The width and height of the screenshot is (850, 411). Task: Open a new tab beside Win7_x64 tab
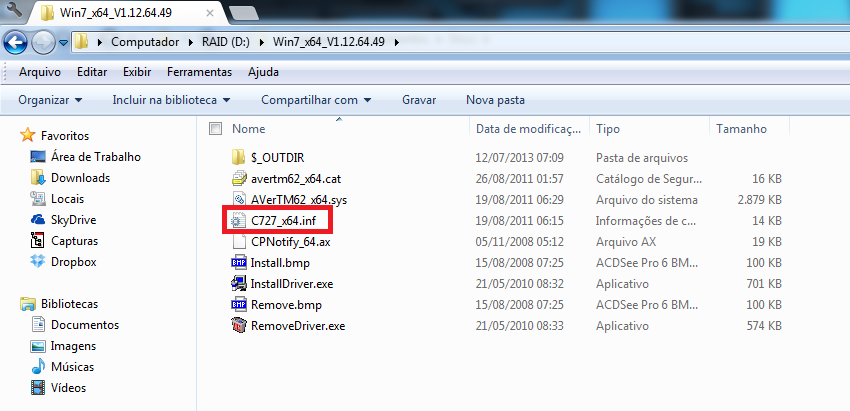coord(244,14)
